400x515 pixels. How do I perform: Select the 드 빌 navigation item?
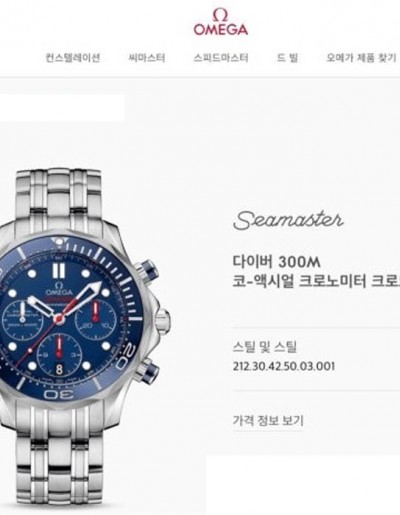(x=287, y=58)
